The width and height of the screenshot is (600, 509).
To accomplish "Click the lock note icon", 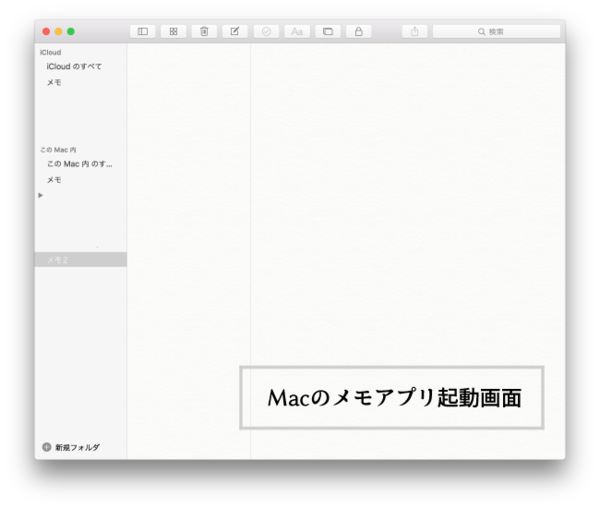I will click(x=359, y=31).
